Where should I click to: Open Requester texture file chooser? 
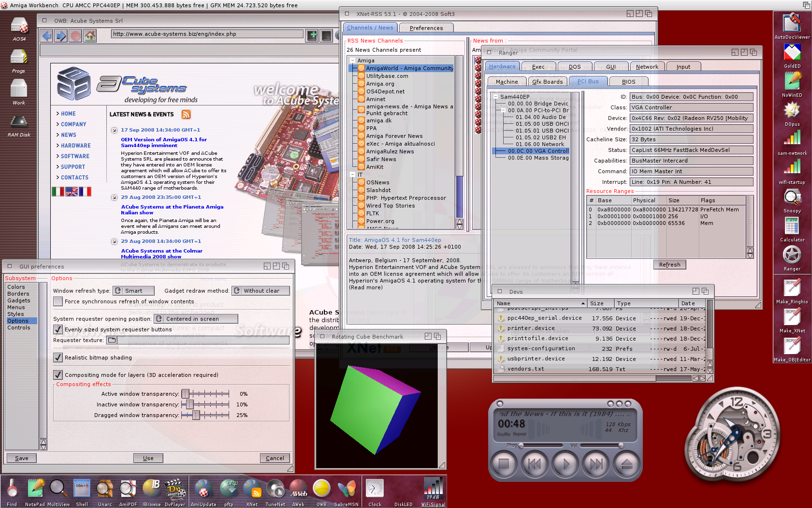pyautogui.click(x=112, y=340)
